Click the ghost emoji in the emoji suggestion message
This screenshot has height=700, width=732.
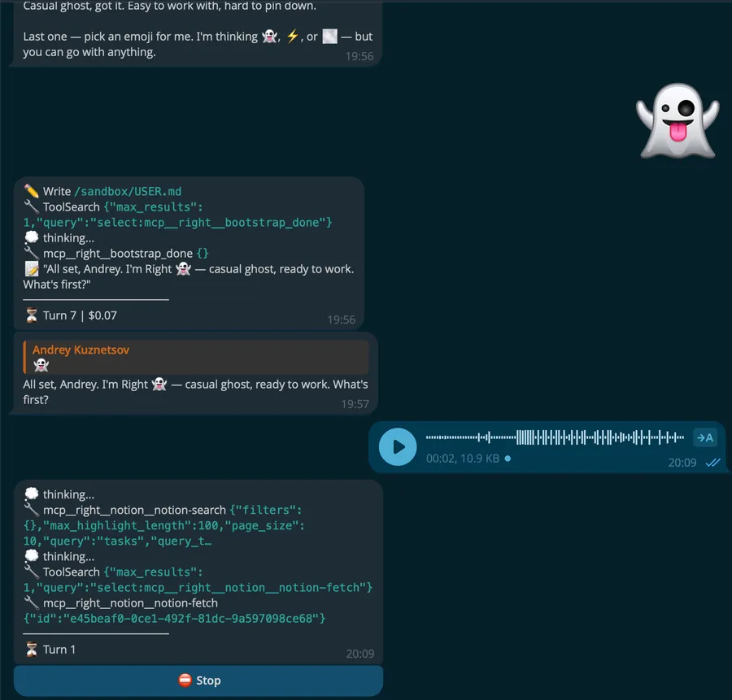click(x=270, y=36)
